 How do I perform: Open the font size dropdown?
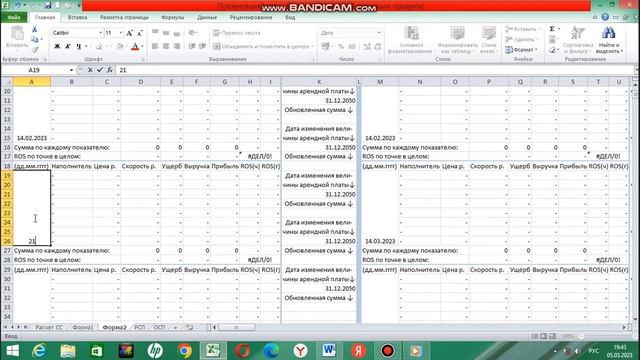point(120,33)
